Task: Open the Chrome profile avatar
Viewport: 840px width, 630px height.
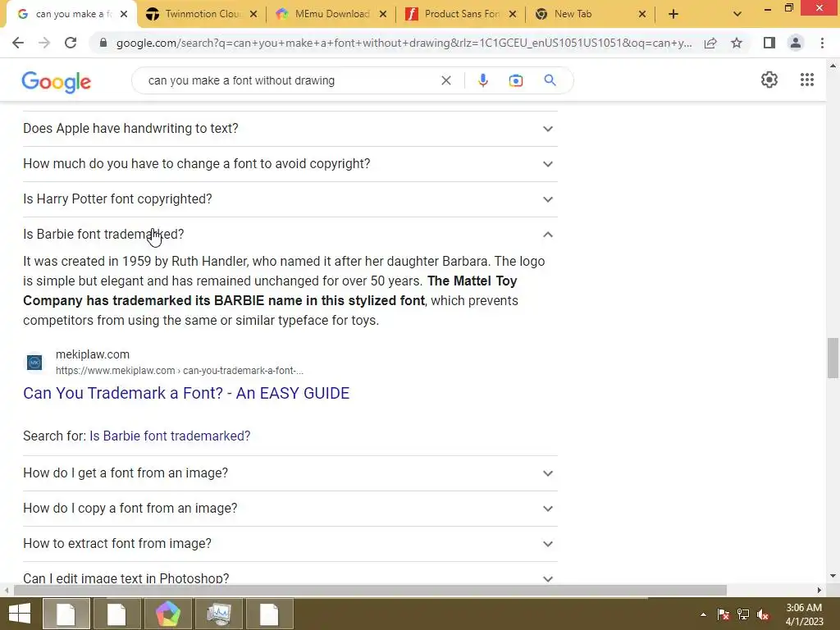Action: pos(796,43)
